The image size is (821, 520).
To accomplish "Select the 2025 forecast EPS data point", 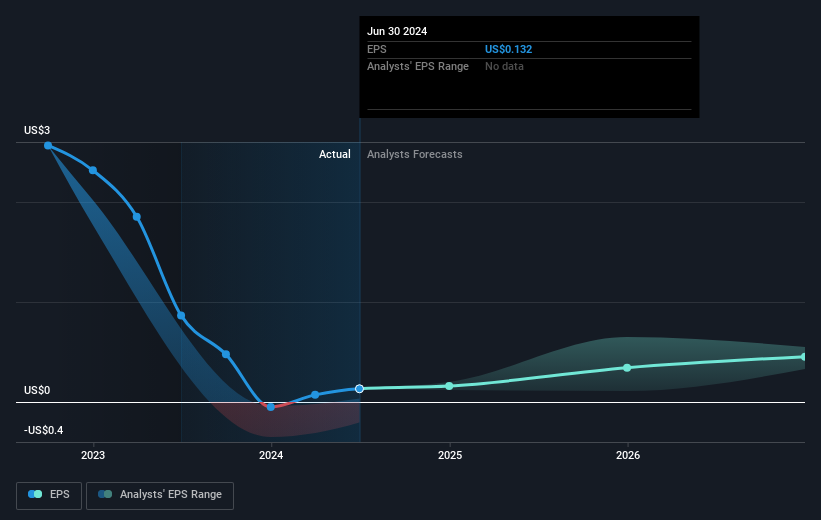I will coord(449,386).
